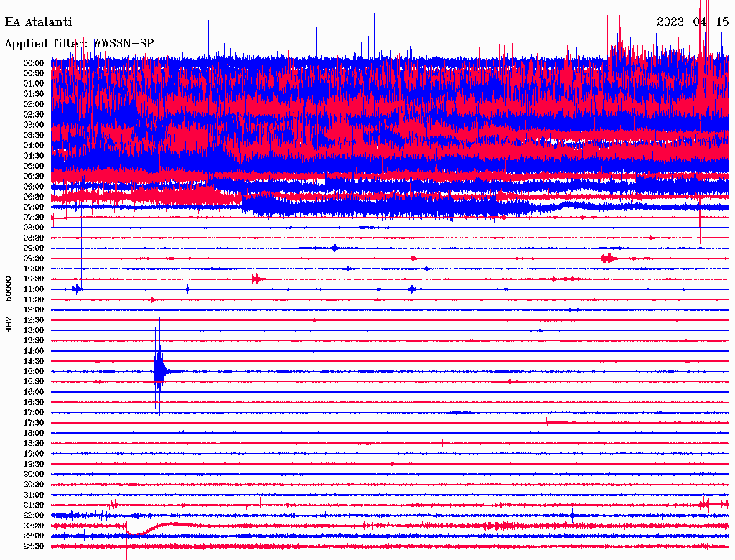Image resolution: width=735 pixels, height=560 pixels.
Task: Click the large blue earthquake burst on 15:00 trace
Action: coord(159,370)
